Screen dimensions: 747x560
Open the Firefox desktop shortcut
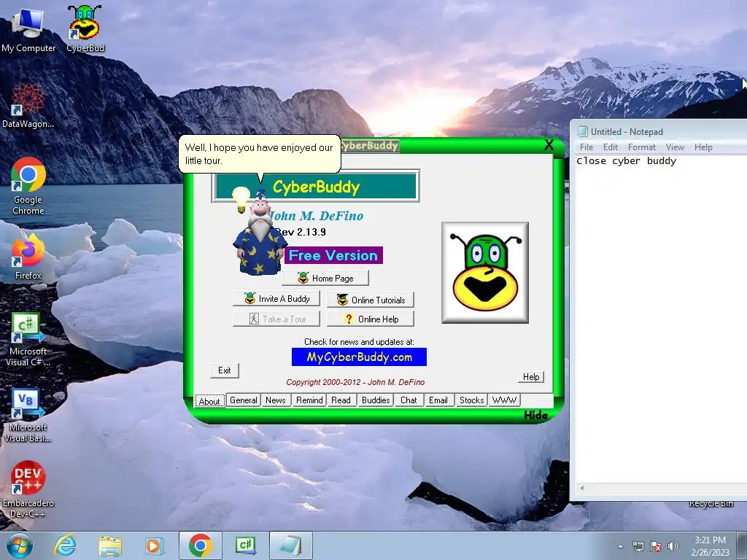[x=28, y=257]
